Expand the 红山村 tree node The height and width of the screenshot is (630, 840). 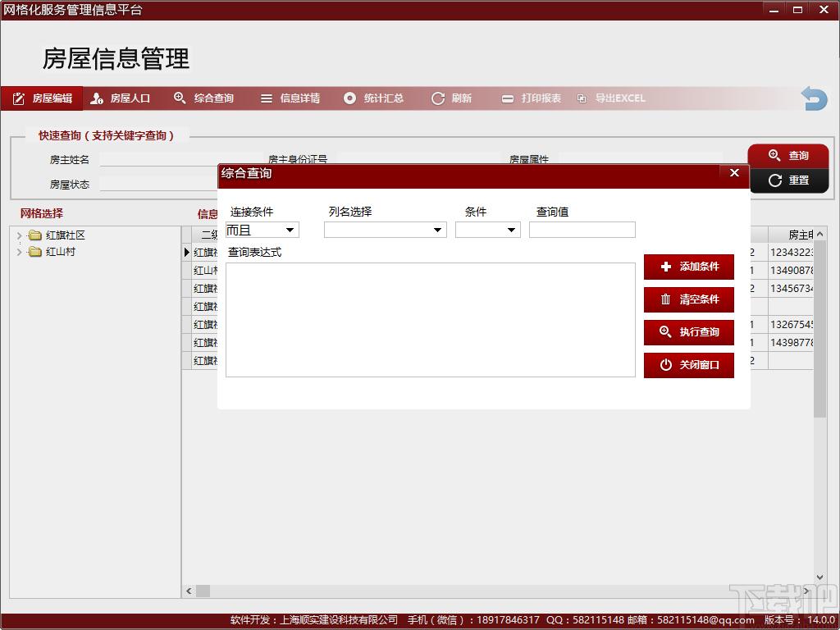coord(20,252)
